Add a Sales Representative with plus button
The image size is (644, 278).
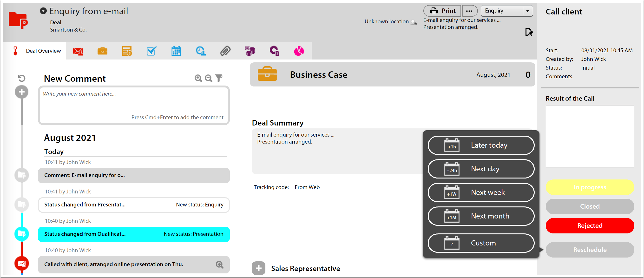coord(258,268)
